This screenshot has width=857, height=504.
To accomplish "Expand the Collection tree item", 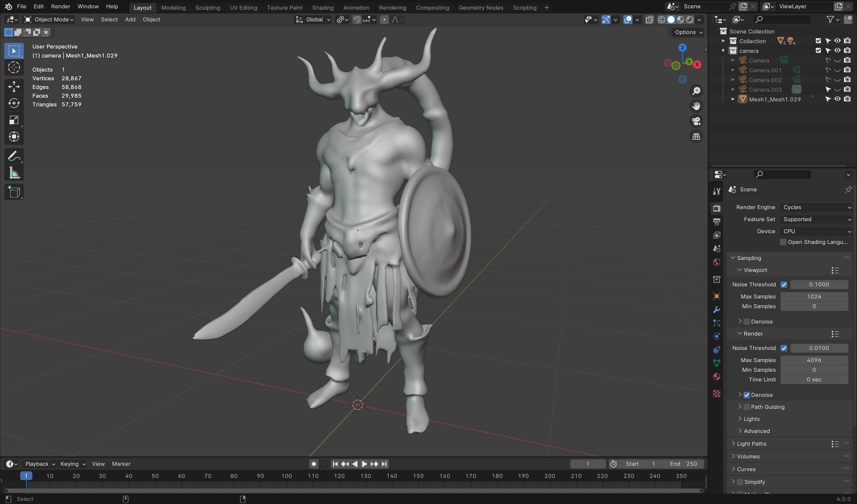I will pyautogui.click(x=723, y=41).
